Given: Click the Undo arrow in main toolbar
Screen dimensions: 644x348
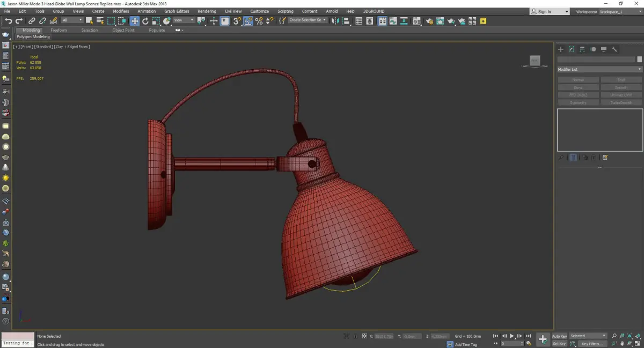Looking at the screenshot, I should 8,21.
